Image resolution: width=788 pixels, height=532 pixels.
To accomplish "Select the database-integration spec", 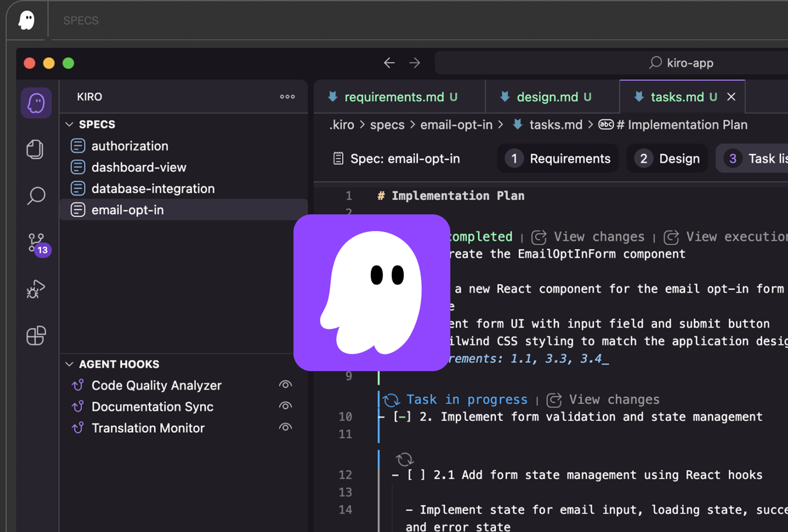I will point(183,189).
